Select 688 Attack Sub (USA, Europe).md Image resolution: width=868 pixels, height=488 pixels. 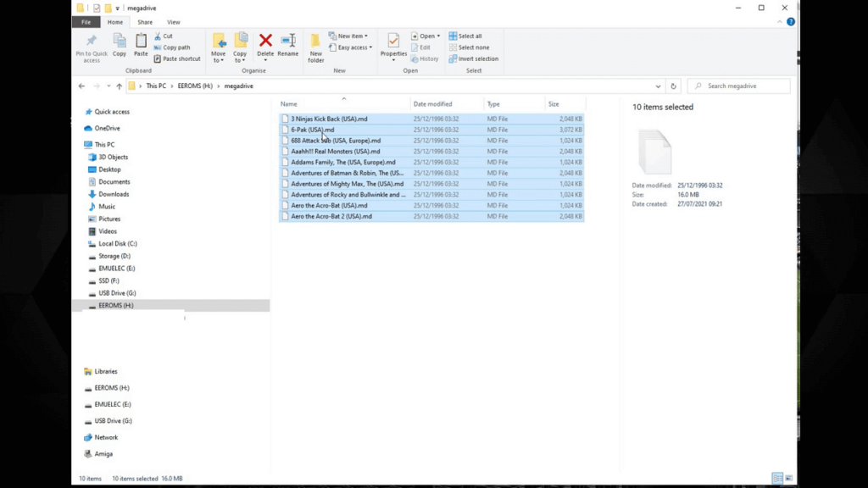[x=431, y=141]
